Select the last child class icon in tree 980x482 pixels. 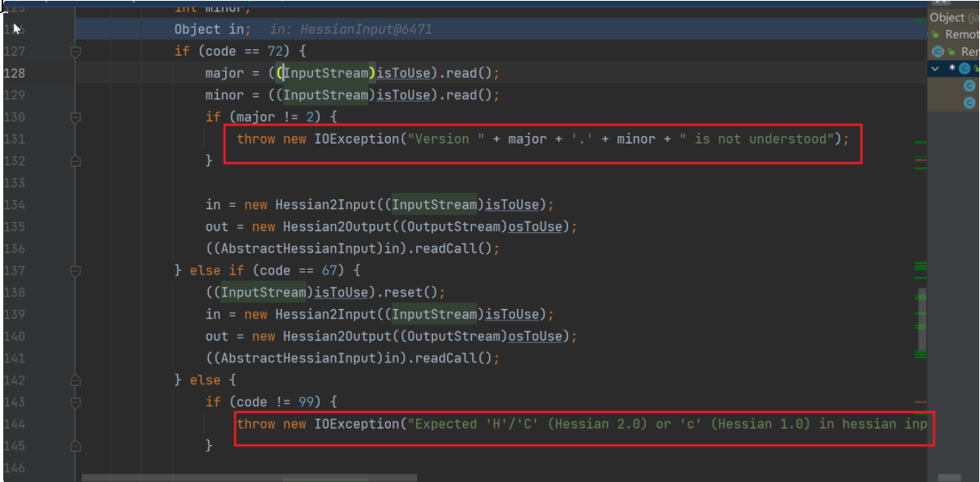point(969,103)
